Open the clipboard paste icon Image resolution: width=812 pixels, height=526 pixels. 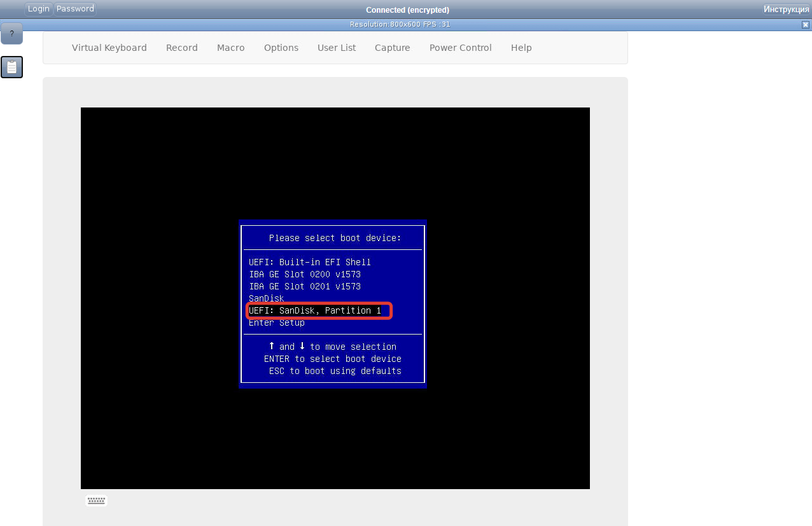pos(11,67)
